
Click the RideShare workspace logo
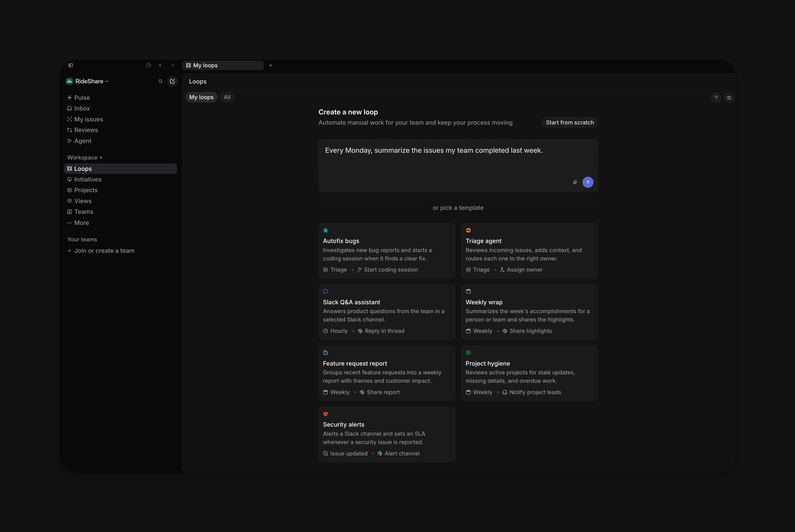coord(70,81)
